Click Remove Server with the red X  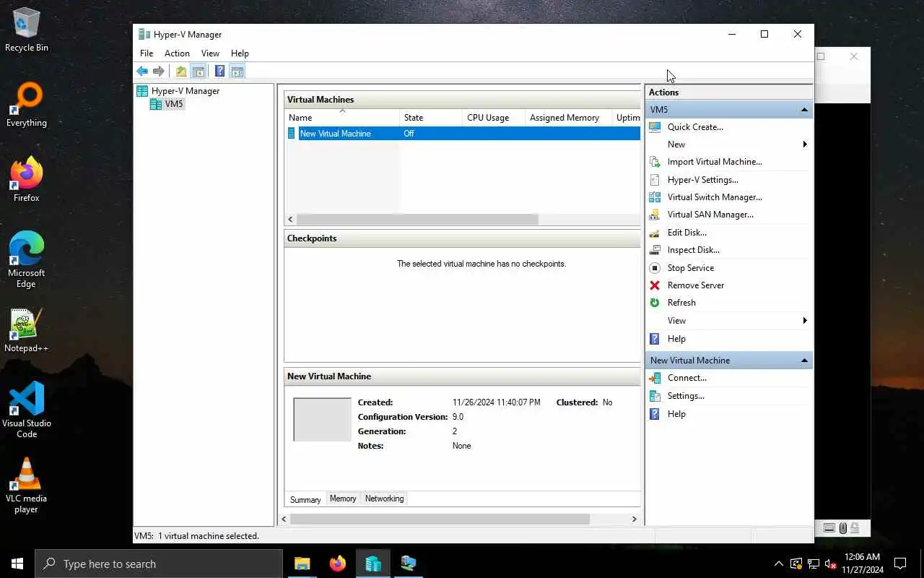[695, 285]
